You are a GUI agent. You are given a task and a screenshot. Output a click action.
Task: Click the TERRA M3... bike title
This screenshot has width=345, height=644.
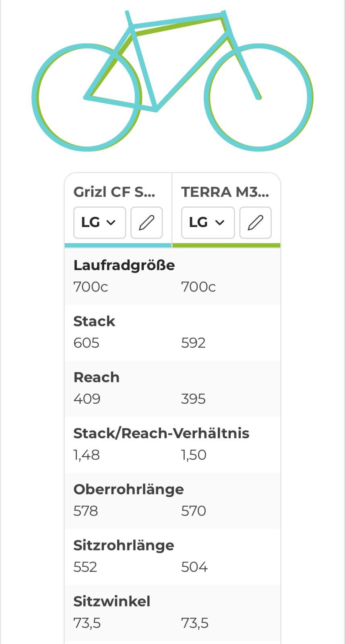[225, 192]
